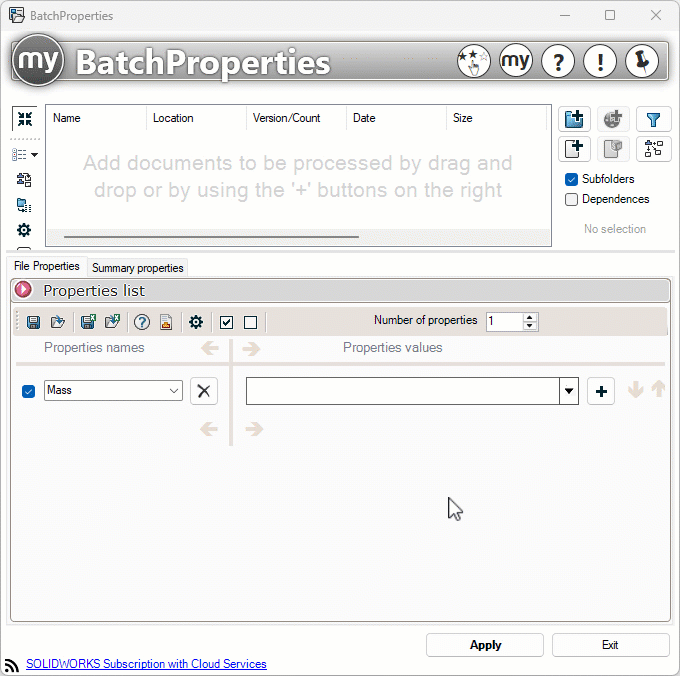680x676 pixels.
Task: Click the add file button
Action: coord(574,150)
